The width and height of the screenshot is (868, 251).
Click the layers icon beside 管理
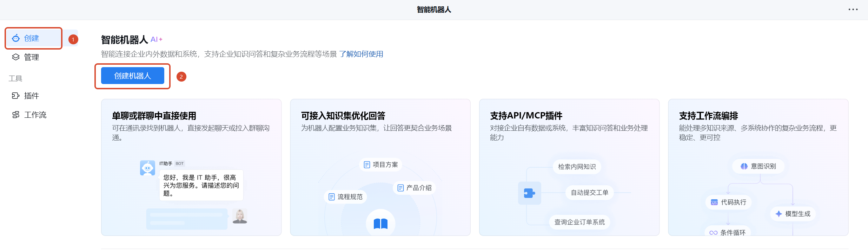coord(16,57)
